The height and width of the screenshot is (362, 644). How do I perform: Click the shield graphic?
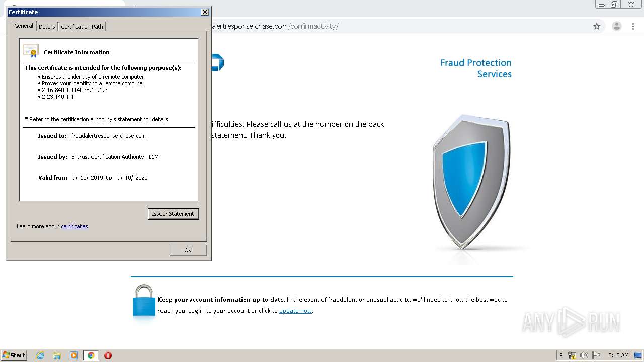[472, 183]
